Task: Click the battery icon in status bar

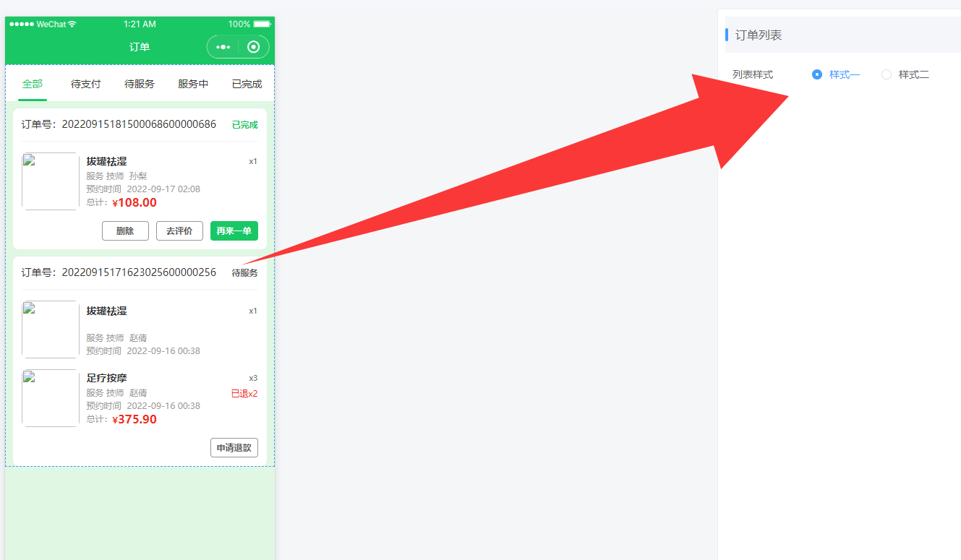Action: tap(262, 24)
